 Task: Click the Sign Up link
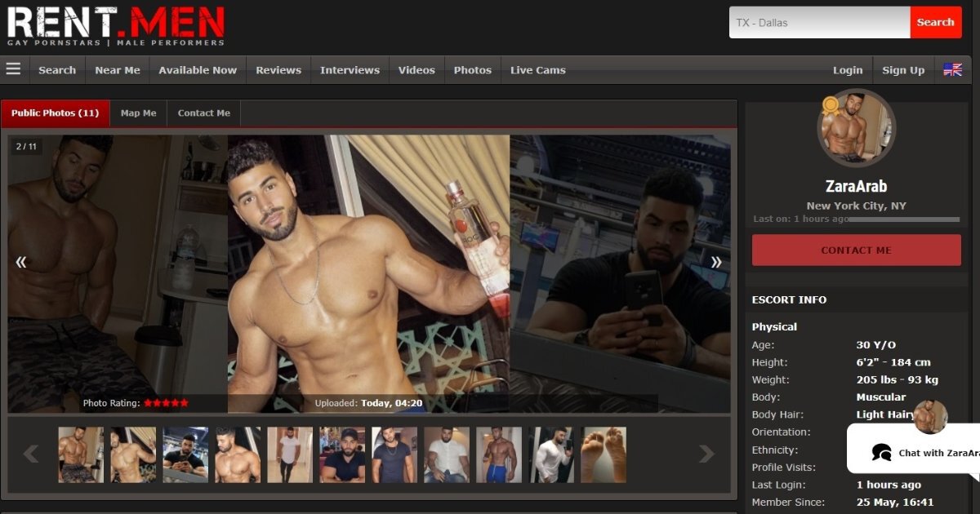(903, 70)
